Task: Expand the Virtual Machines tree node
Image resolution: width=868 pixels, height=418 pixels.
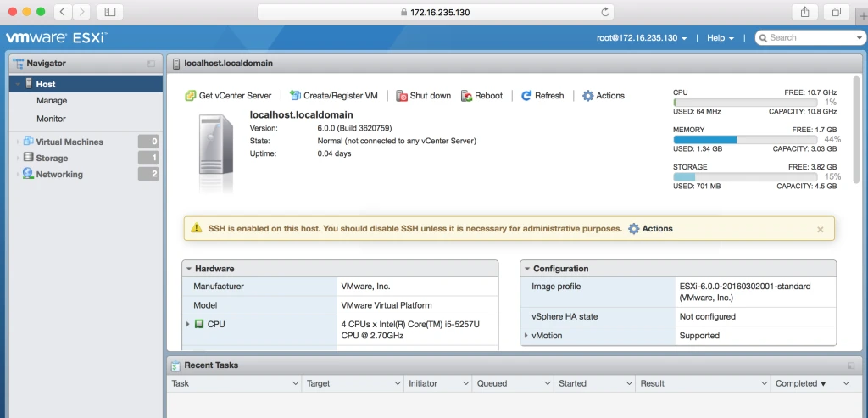Action: (x=18, y=142)
